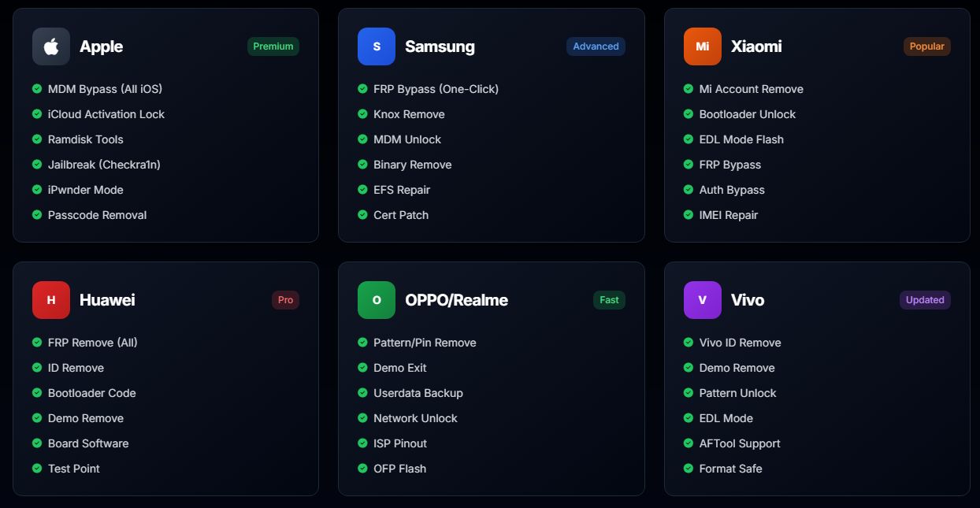Choose Bootloader Code under Huawei
The height and width of the screenshot is (508, 980).
click(x=91, y=393)
